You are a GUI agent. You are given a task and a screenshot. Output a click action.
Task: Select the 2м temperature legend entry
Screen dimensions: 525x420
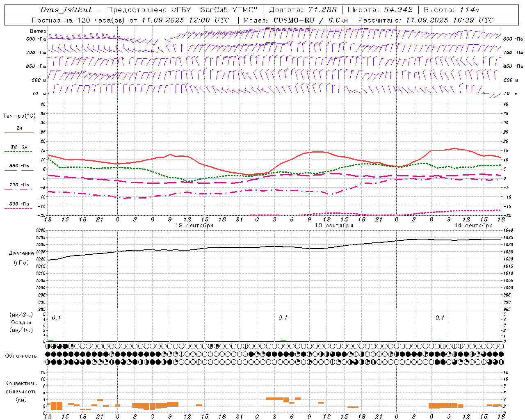coord(19,128)
